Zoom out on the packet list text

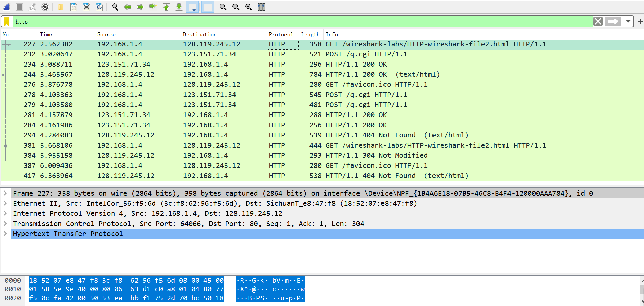pyautogui.click(x=236, y=7)
